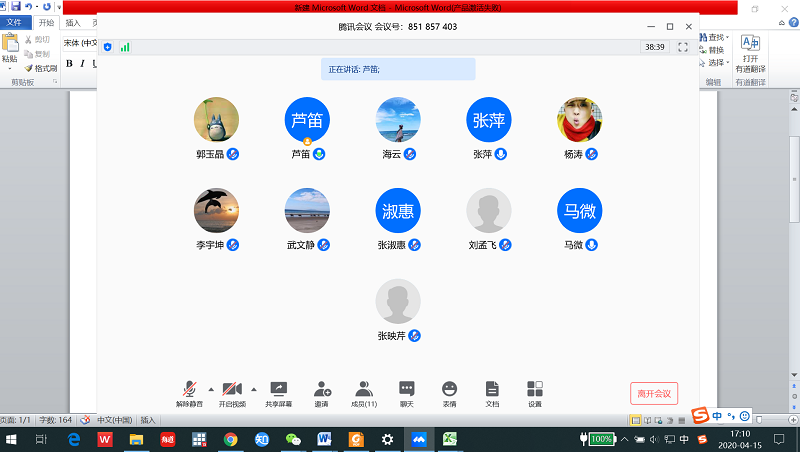Click muted mic icon beside 武文静
The image size is (800, 452).
(323, 245)
